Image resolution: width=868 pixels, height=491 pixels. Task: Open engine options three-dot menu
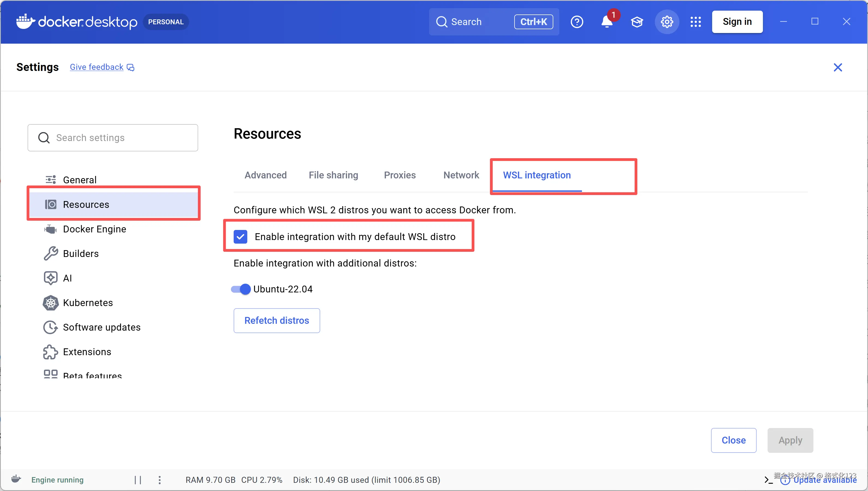(x=160, y=480)
